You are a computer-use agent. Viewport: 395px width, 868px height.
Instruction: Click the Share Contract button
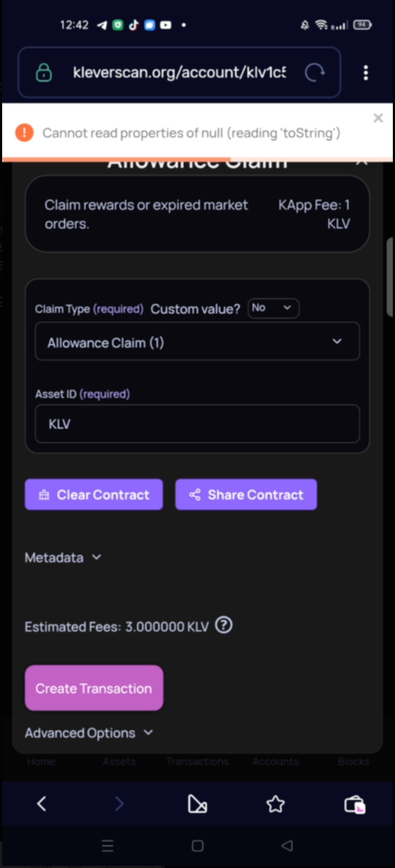pos(246,495)
